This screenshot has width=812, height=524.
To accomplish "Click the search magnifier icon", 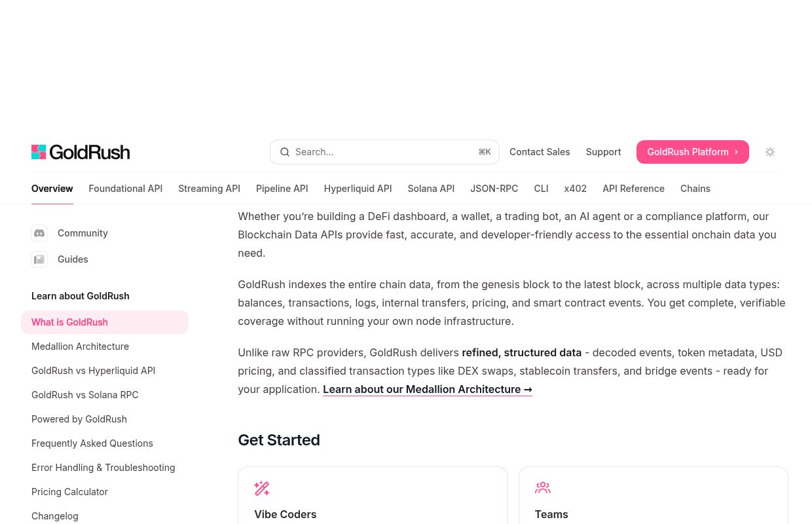I will point(285,152).
